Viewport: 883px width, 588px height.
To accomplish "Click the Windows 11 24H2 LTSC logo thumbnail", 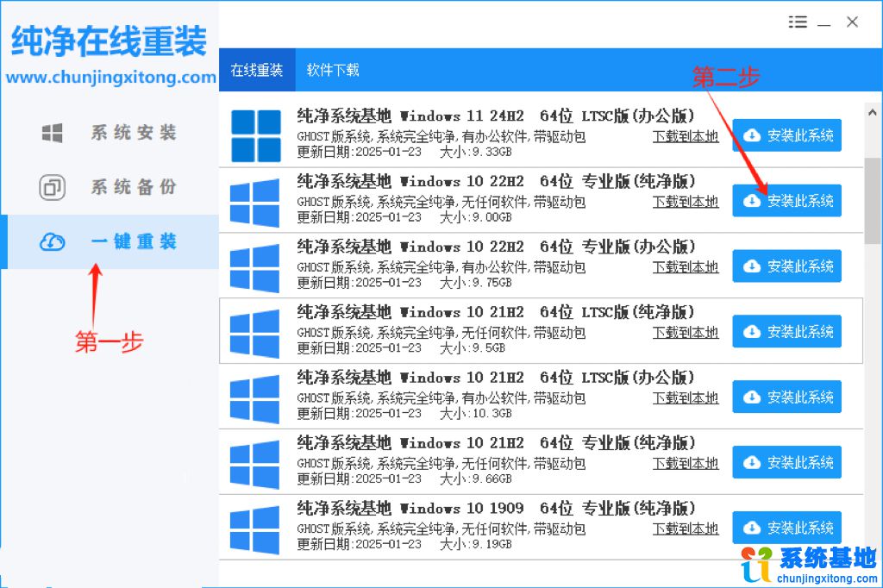I will pos(256,135).
